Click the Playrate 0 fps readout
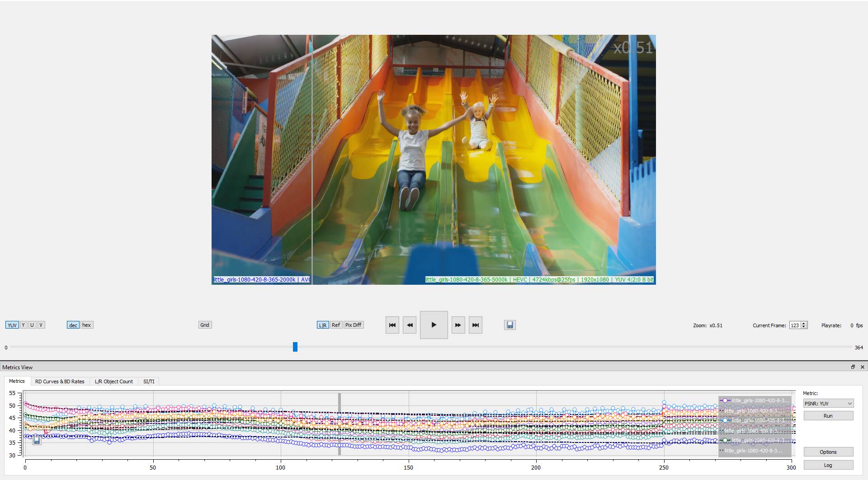The image size is (868, 480). pyautogui.click(x=842, y=325)
